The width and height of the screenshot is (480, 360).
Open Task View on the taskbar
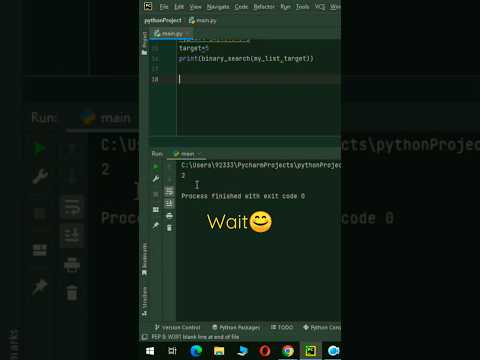[x=172, y=351]
